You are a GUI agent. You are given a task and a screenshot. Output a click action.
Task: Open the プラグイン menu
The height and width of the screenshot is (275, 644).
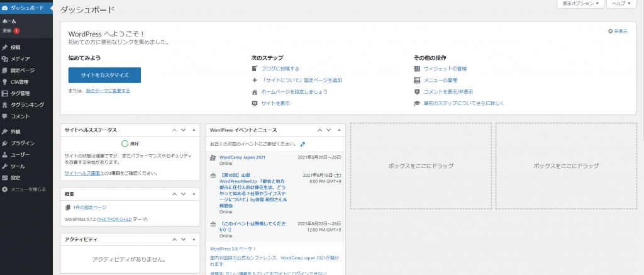coord(26,143)
